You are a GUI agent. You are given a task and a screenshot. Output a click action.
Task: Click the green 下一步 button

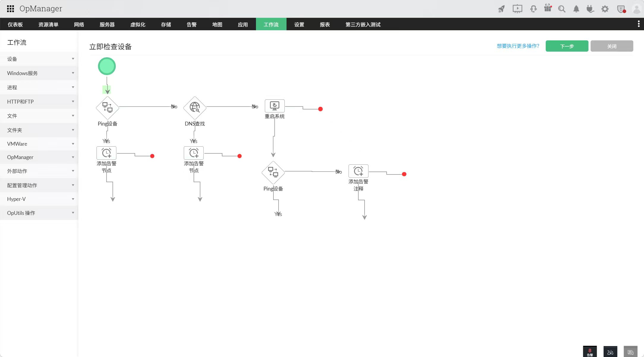click(x=567, y=46)
